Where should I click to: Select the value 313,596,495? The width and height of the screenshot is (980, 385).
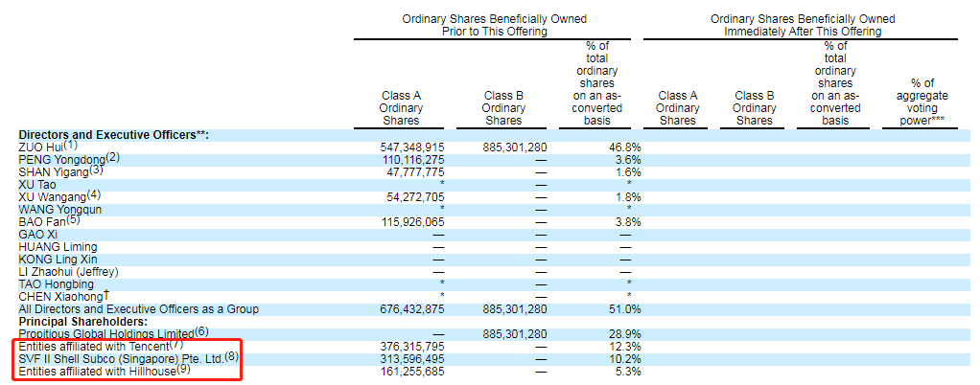412,359
